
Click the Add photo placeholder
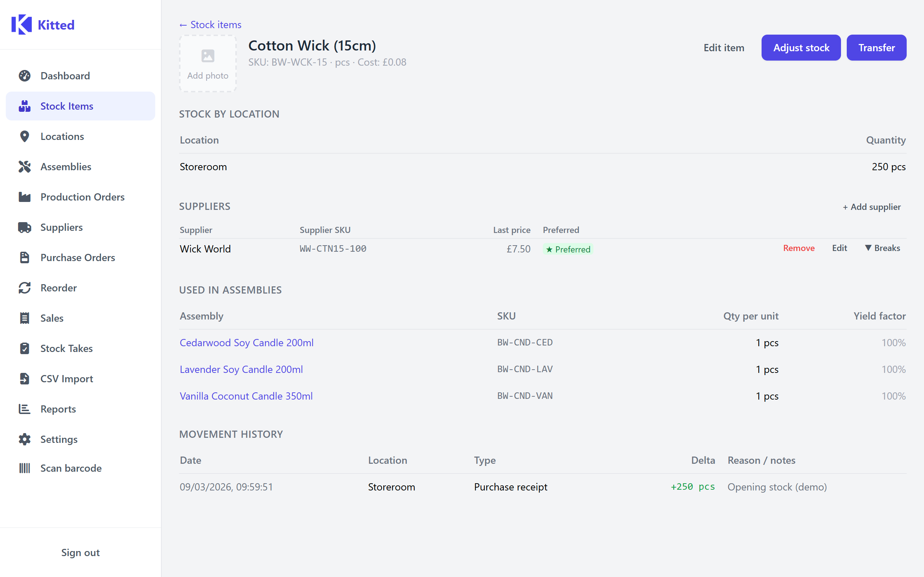pyautogui.click(x=207, y=63)
